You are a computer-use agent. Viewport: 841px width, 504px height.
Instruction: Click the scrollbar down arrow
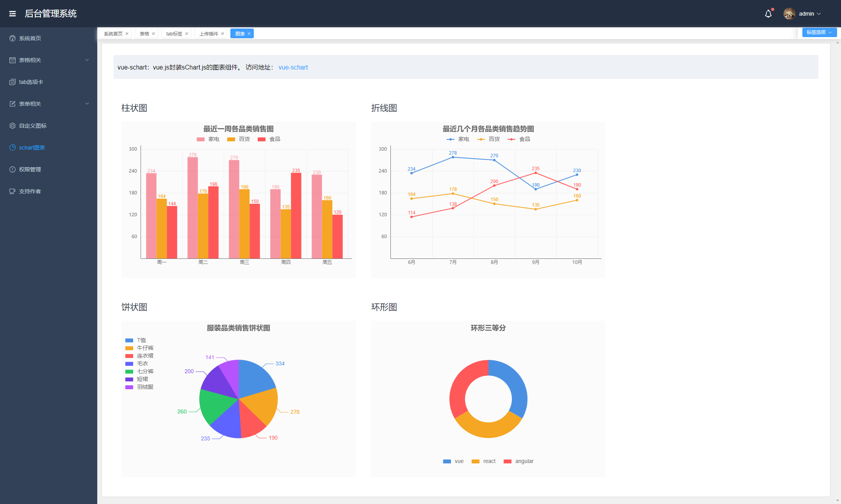838,500
